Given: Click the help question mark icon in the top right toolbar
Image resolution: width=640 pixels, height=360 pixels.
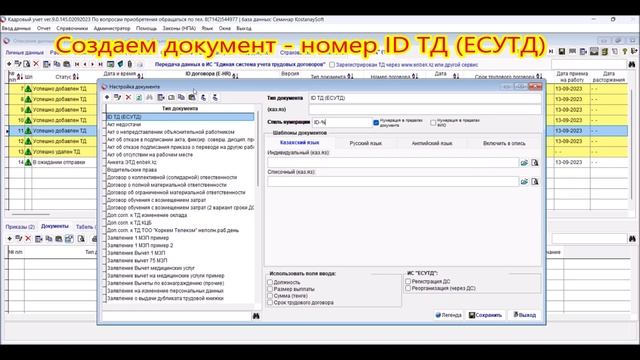Looking at the screenshot, I should pyautogui.click(x=624, y=51).
